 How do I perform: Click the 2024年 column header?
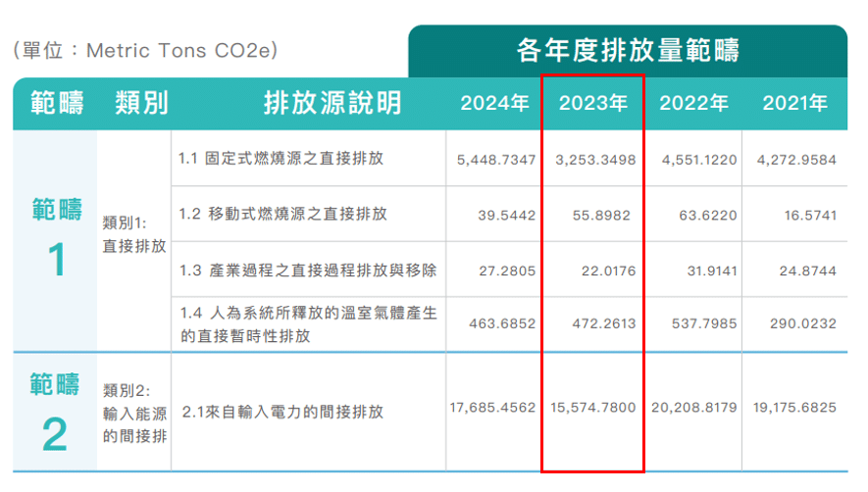(x=495, y=103)
